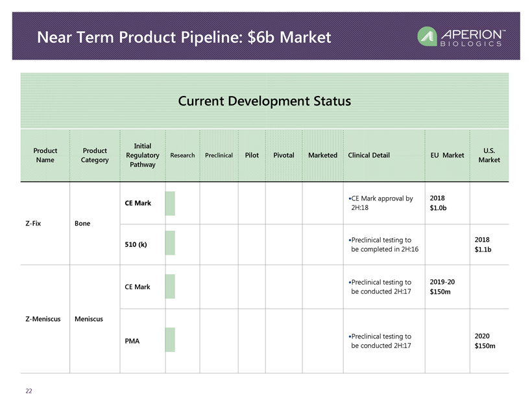
Task: Click the slide page number 22
Action: pyautogui.click(x=29, y=391)
